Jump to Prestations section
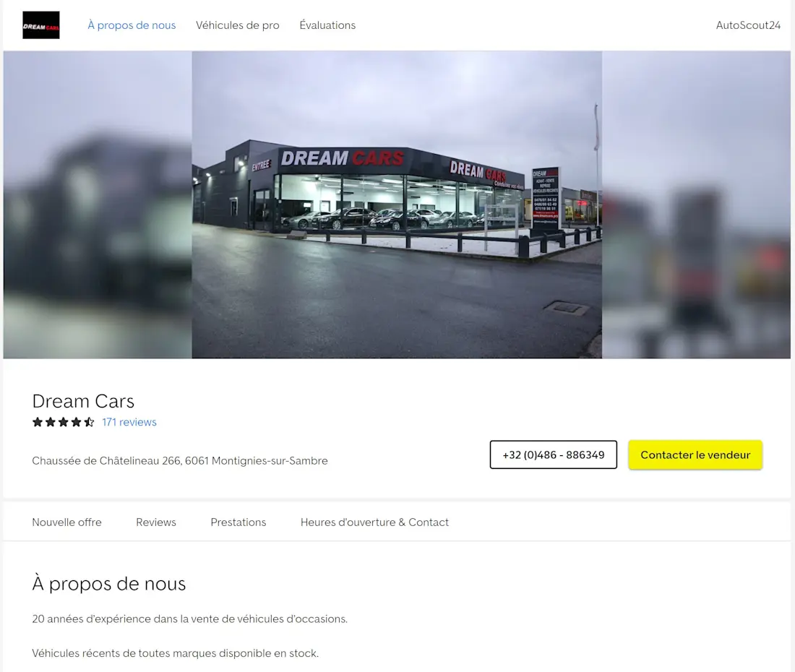Screen dimensions: 795x672 (x=239, y=522)
